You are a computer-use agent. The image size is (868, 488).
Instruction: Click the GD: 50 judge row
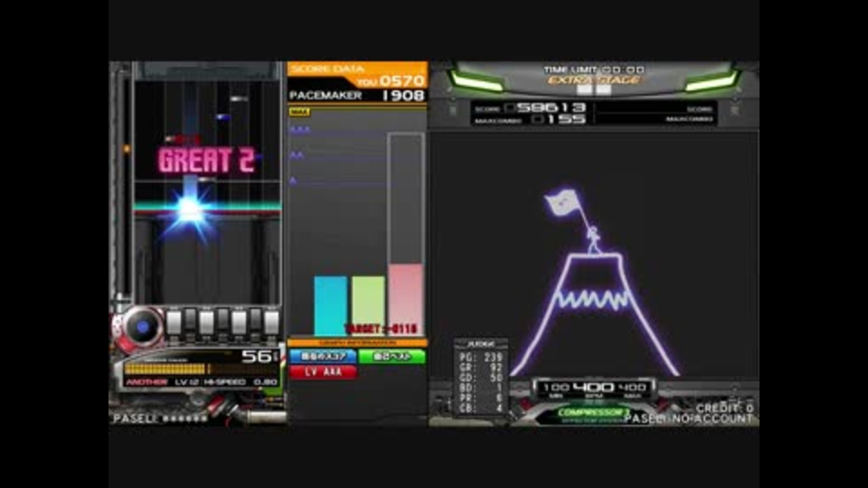480,378
